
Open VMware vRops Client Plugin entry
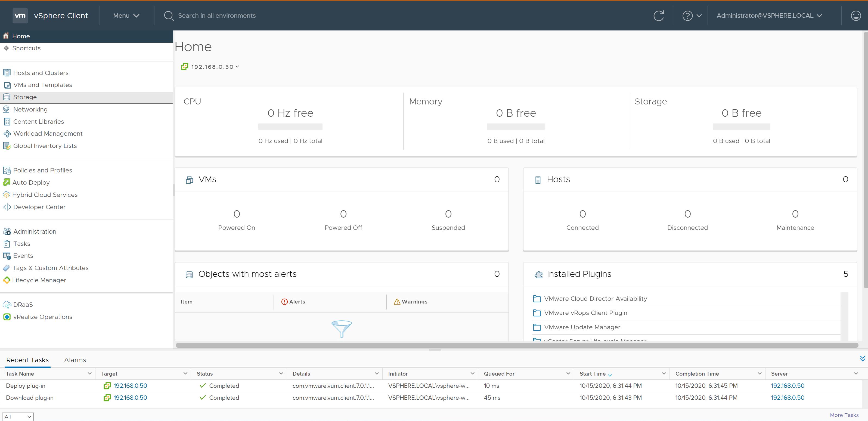pyautogui.click(x=586, y=313)
